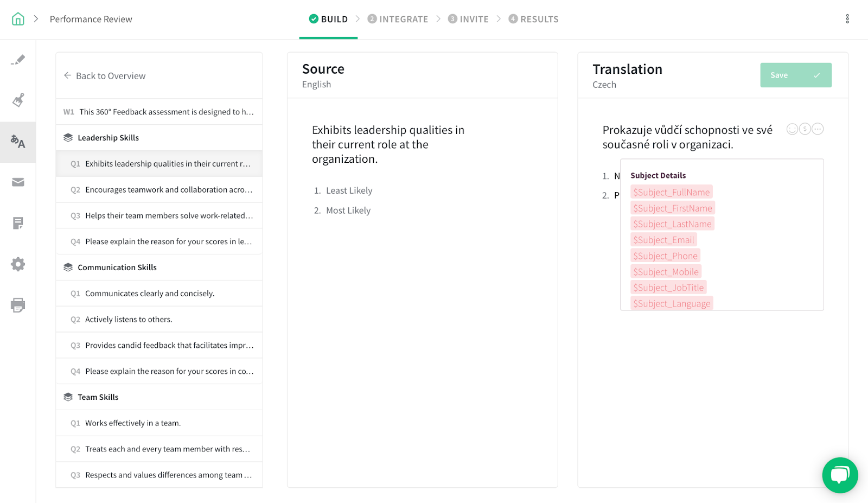This screenshot has height=503, width=868.
Task: Click the home icon in the breadcrumb
Action: 18,19
